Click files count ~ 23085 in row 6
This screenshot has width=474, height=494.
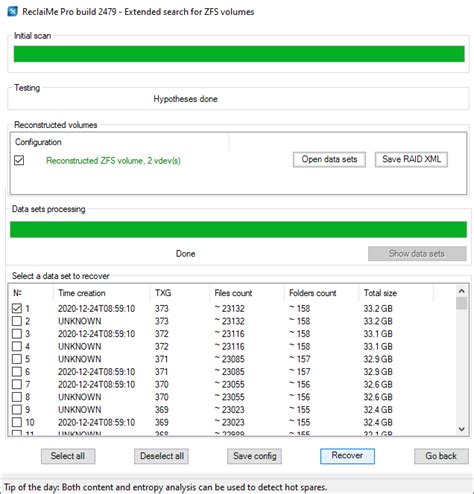230,372
